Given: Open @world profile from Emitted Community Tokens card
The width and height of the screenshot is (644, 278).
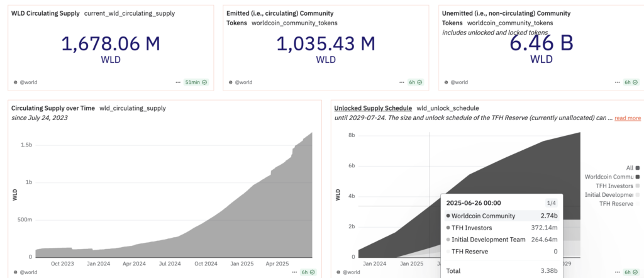Looking at the screenshot, I should (x=241, y=82).
